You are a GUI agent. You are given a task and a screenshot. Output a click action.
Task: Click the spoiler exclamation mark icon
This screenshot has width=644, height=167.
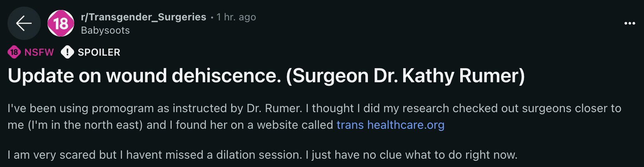[x=67, y=52]
